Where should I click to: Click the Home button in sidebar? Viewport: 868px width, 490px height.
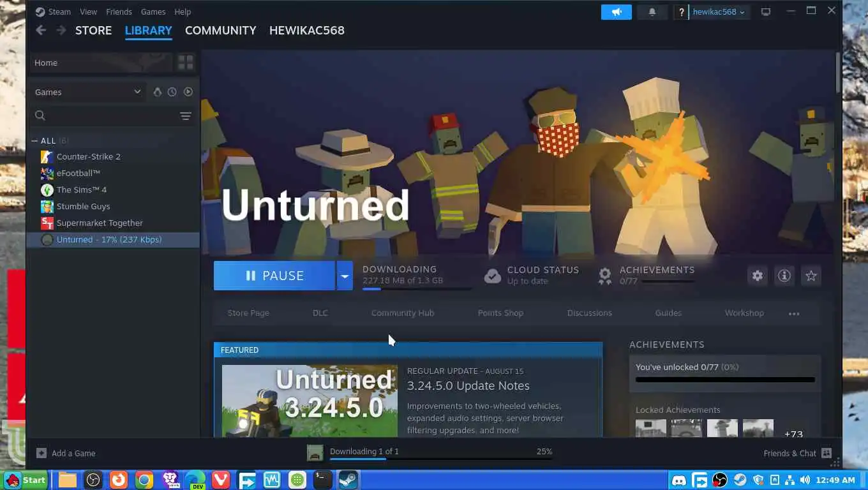pos(101,63)
